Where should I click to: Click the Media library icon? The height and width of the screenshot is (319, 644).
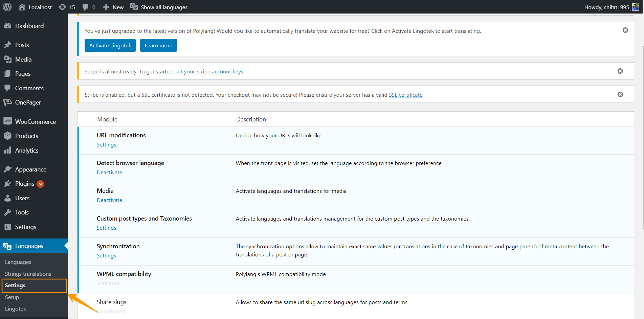coord(7,60)
